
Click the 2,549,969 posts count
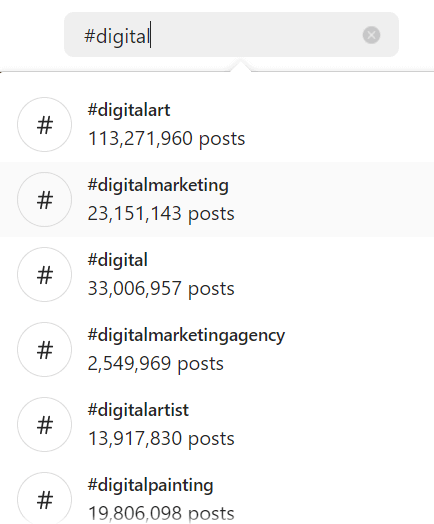156,364
